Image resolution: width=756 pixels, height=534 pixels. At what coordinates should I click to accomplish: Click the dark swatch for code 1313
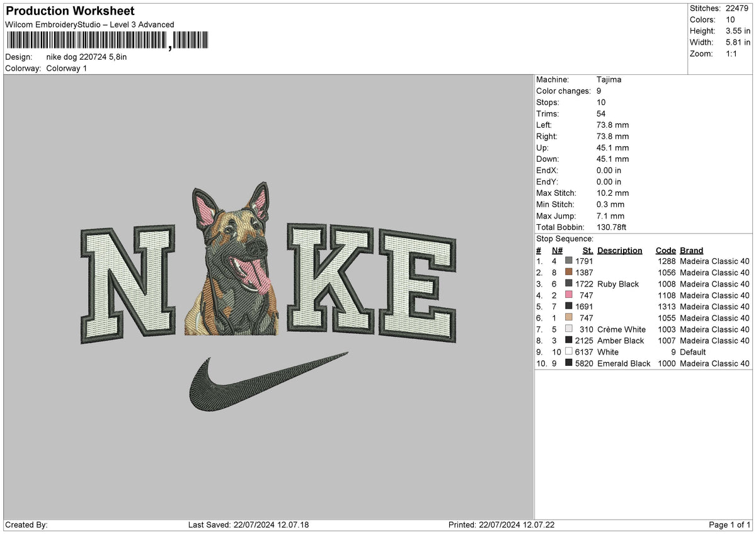point(569,307)
